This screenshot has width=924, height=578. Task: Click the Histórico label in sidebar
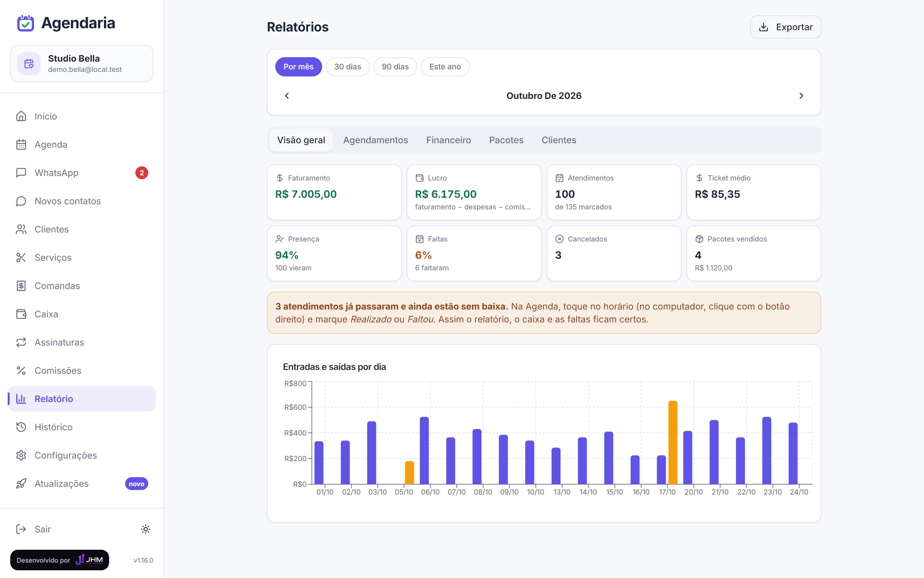[x=54, y=427]
